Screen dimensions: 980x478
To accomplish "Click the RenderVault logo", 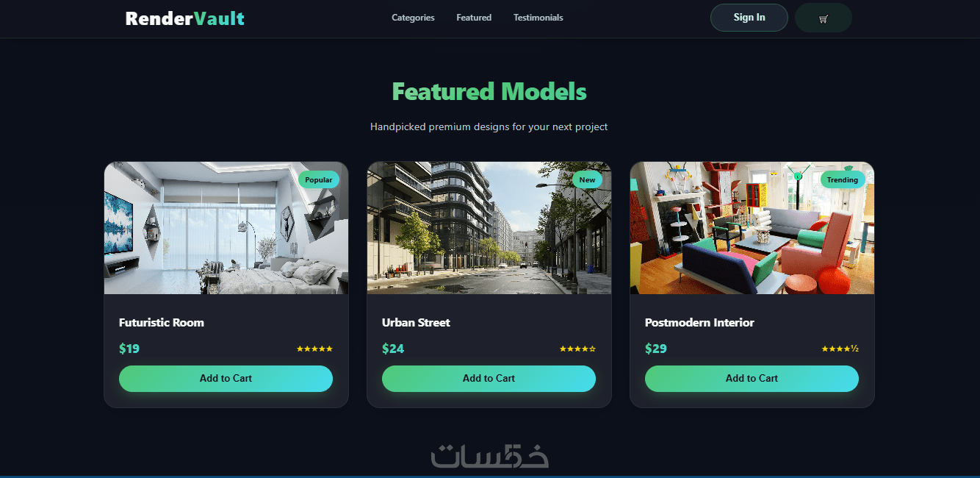I will click(185, 18).
